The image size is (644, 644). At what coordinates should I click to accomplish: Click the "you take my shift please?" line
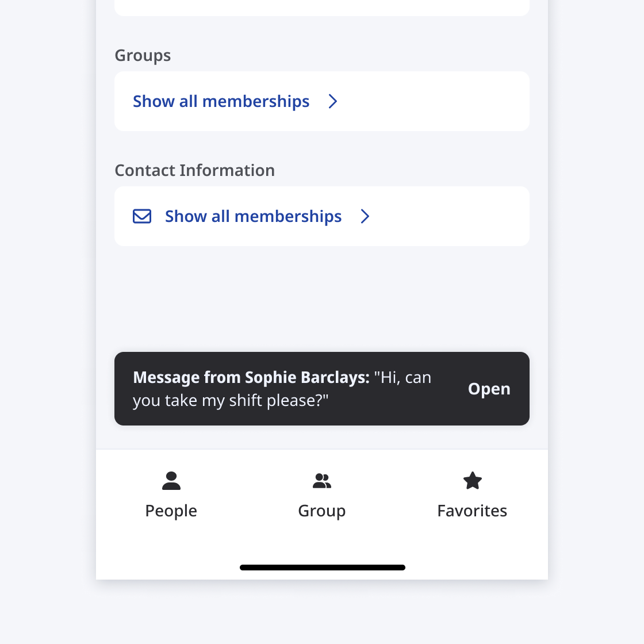point(231,401)
